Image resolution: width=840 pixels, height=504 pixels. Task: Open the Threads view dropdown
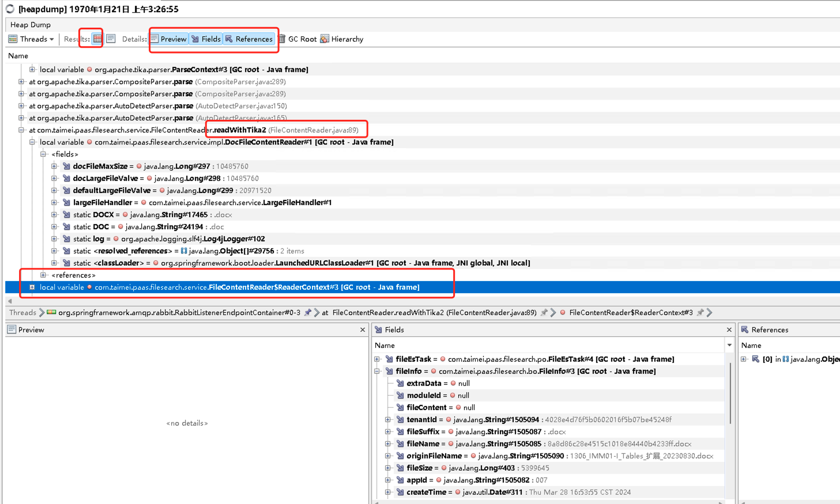[31, 39]
